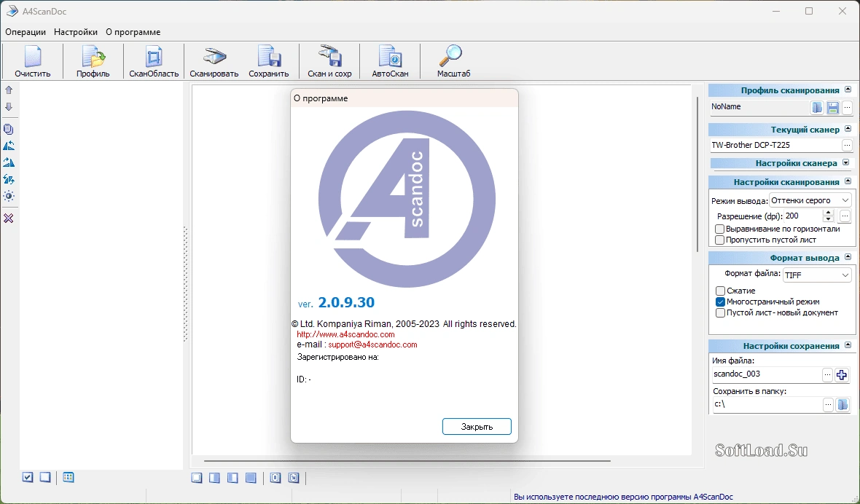Expand the Настройки сканера panel
860x504 pixels.
pos(845,162)
